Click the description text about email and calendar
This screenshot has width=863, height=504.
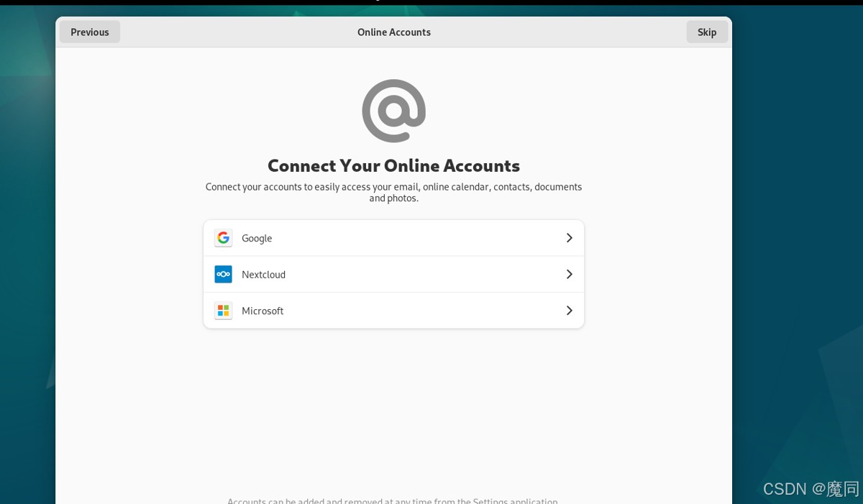tap(394, 192)
